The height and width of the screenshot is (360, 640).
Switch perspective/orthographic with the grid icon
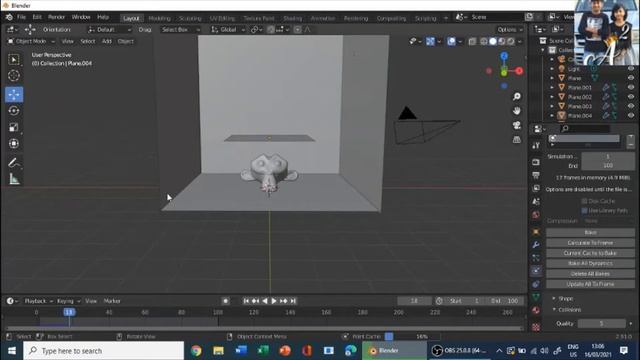517,140
